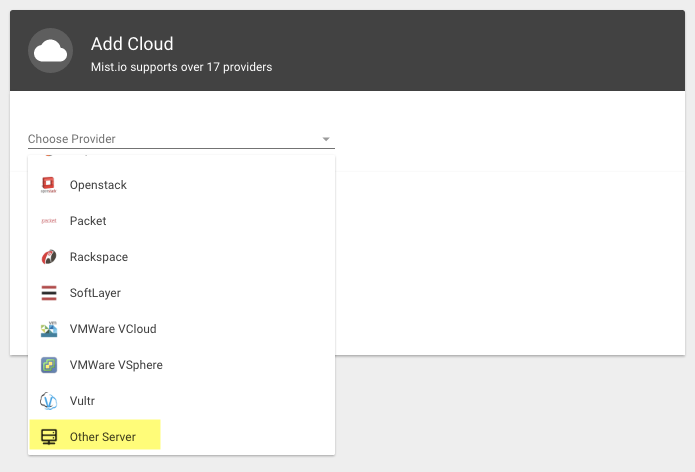Click the cloud icon in Add Cloud header

50,51
